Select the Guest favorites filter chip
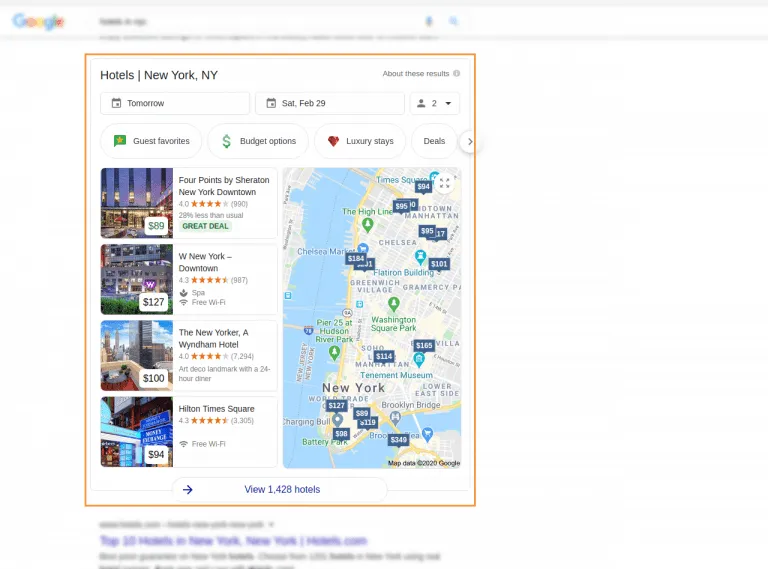This screenshot has height=569, width=768. (x=151, y=141)
